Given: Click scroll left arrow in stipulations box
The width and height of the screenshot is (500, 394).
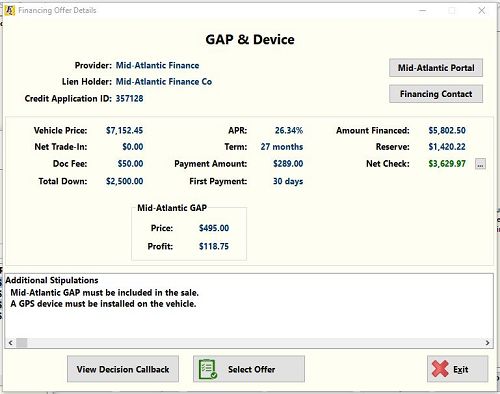Looking at the screenshot, I should coord(11,343).
